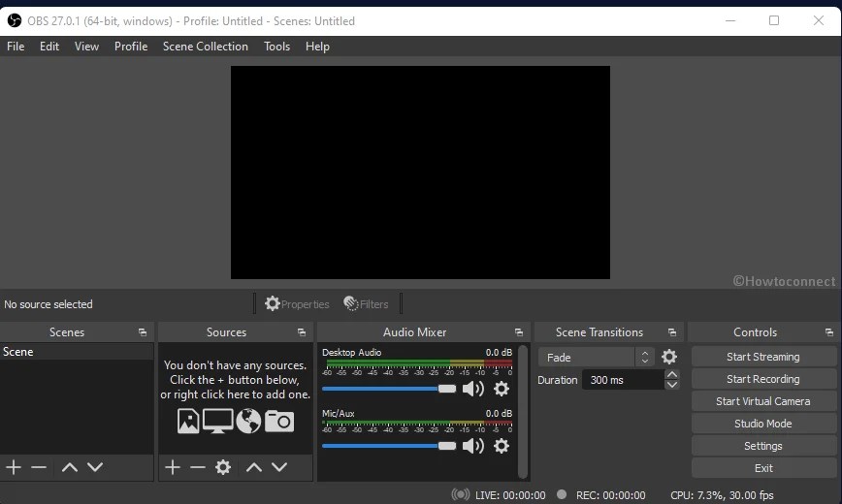Move scene down with arrow
Screen dimensions: 842x504
click(x=95, y=467)
